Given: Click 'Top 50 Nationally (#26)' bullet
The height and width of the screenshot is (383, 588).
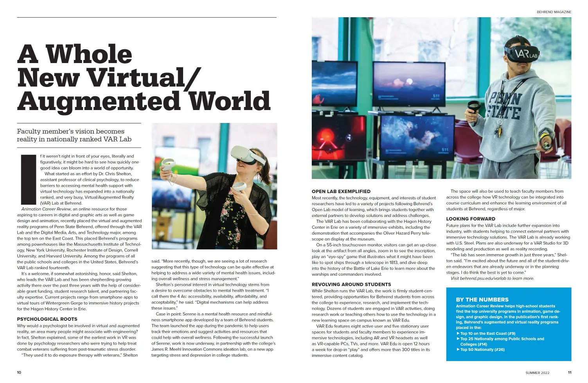Looking at the screenshot, I should coord(482,350).
